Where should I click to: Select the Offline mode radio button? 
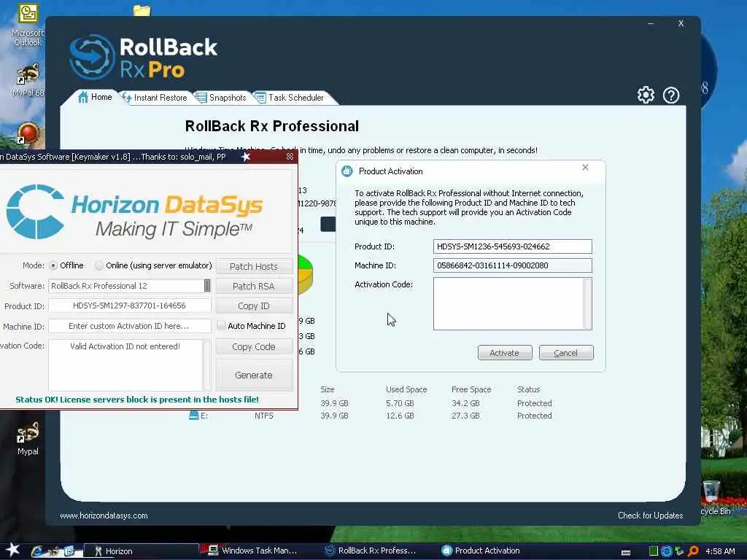pyautogui.click(x=53, y=265)
